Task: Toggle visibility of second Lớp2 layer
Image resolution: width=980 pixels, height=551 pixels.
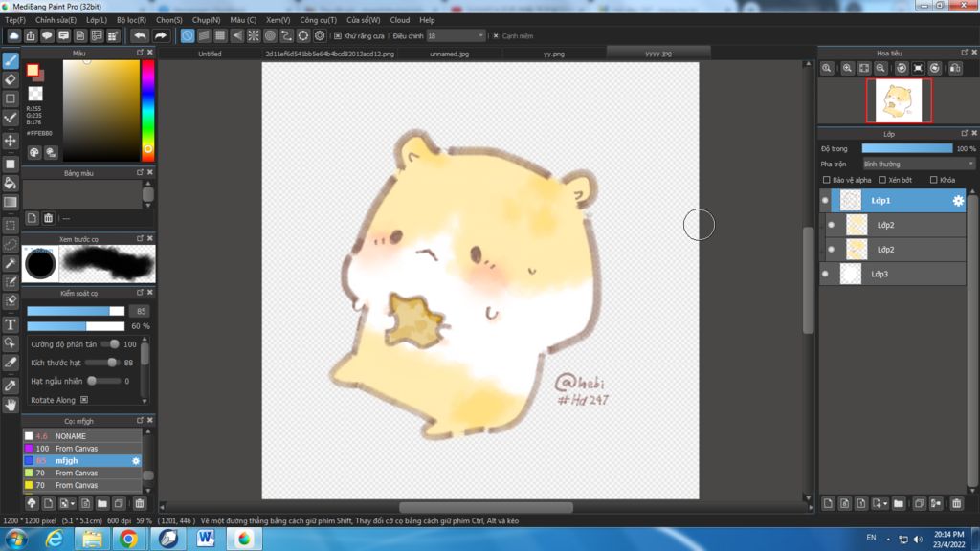Action: 832,250
